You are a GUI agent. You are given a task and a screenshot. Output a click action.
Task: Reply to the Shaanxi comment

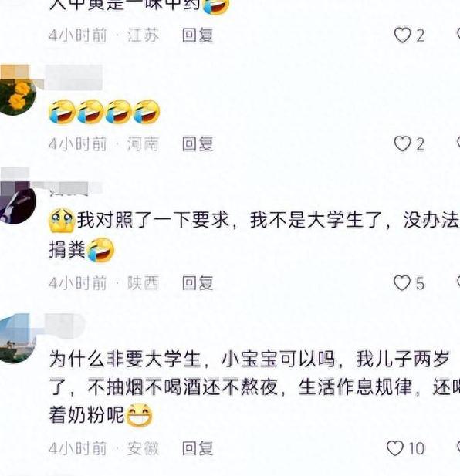[x=198, y=283]
